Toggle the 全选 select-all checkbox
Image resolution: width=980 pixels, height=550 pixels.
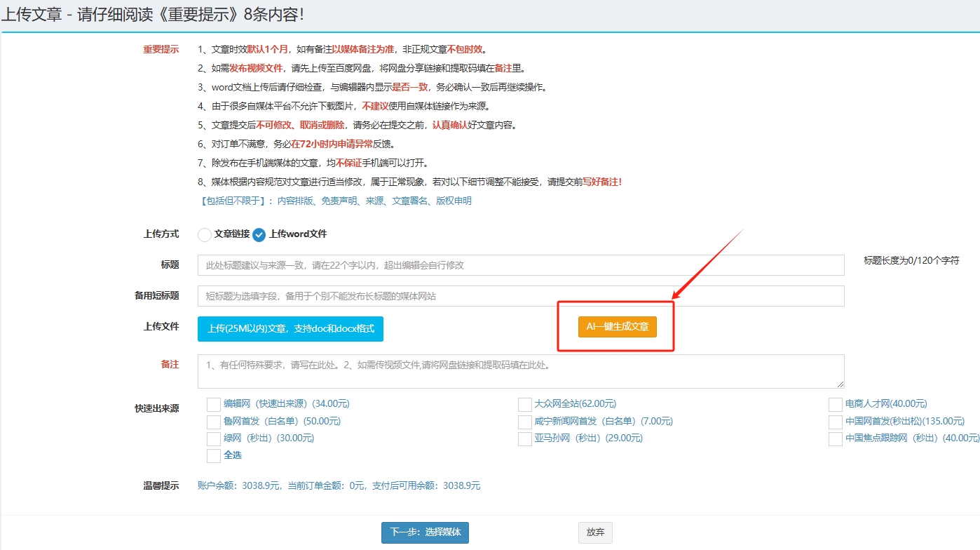tap(214, 456)
